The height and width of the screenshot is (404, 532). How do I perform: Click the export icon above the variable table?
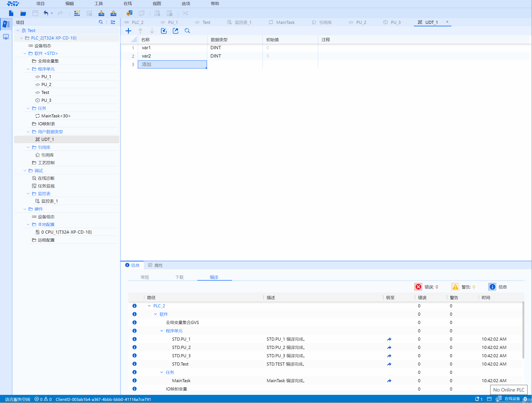coord(175,31)
